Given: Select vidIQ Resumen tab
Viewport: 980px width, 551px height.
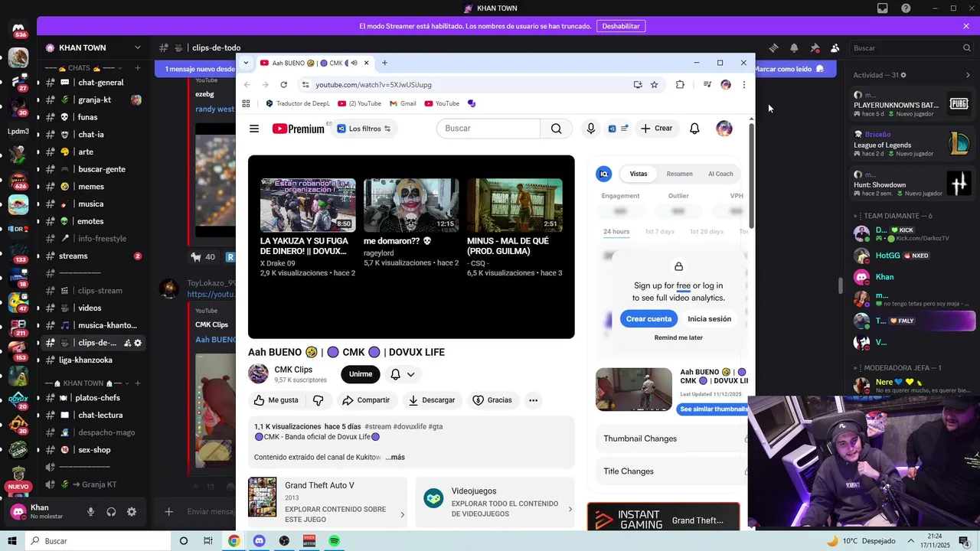Looking at the screenshot, I should [x=679, y=174].
